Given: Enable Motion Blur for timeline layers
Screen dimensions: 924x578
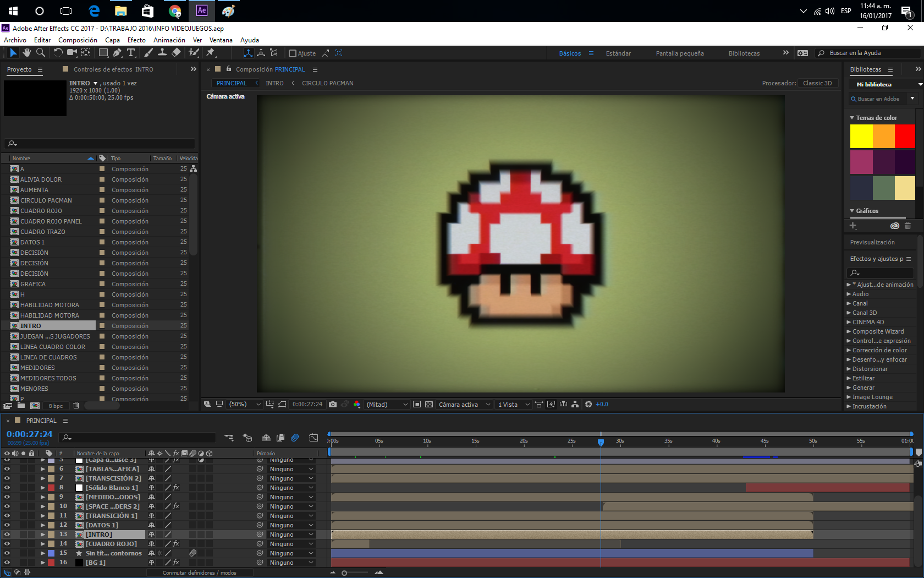Looking at the screenshot, I should pos(295,438).
